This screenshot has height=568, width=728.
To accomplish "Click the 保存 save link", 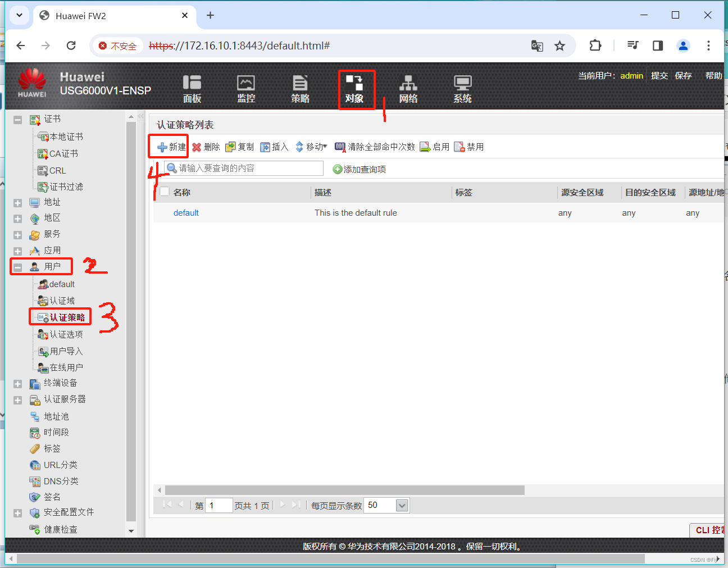I will 683,76.
